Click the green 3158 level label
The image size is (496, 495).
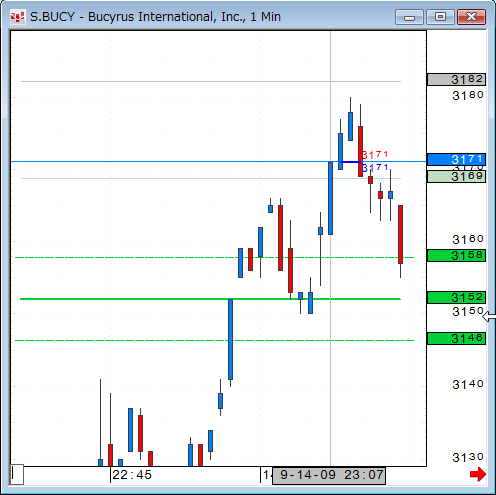(x=456, y=255)
